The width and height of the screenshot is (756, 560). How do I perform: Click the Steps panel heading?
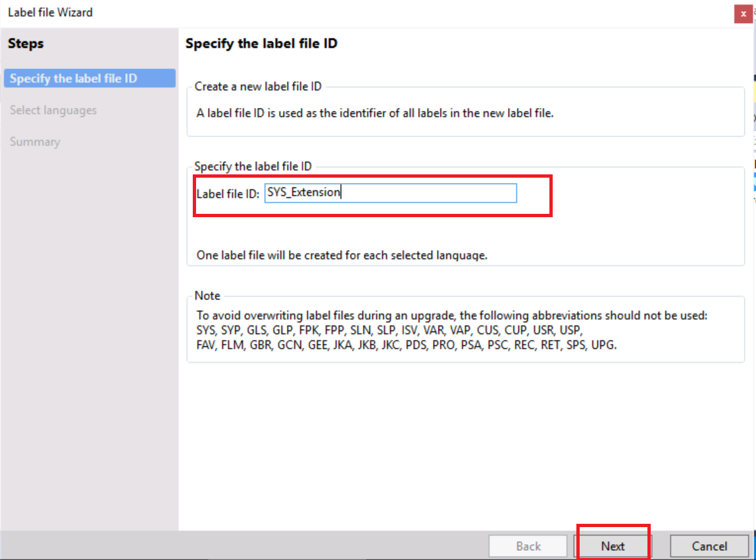[x=26, y=43]
